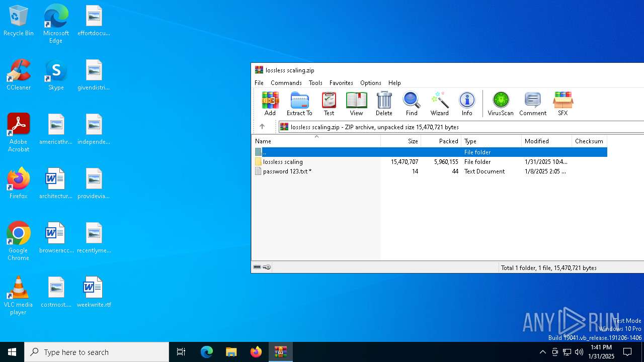Show hidden tray icons chevron
The height and width of the screenshot is (362, 644).
click(x=542, y=352)
